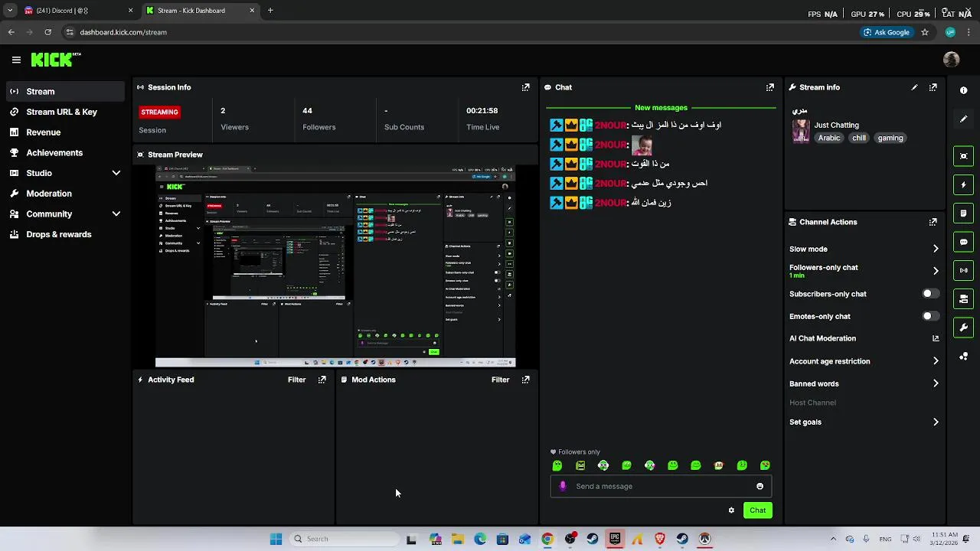Click the Arabic stream tag

(829, 139)
